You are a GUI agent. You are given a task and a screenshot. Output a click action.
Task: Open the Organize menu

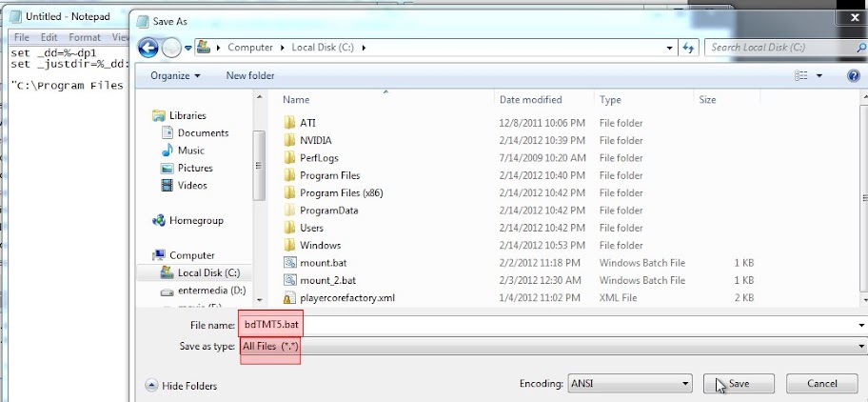pos(175,76)
